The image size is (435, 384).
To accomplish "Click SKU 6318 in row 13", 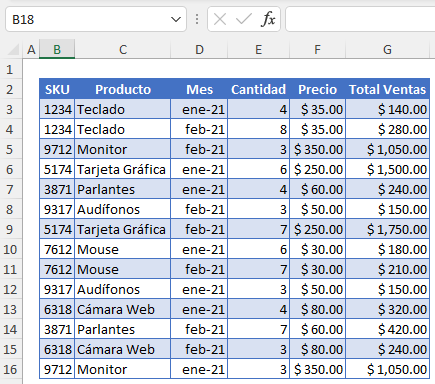I will click(x=57, y=309).
